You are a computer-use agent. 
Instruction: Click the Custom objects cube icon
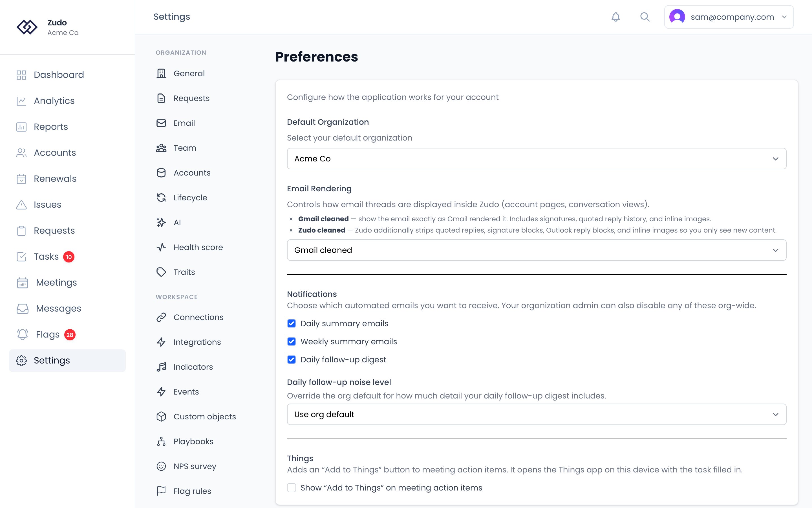(x=161, y=417)
